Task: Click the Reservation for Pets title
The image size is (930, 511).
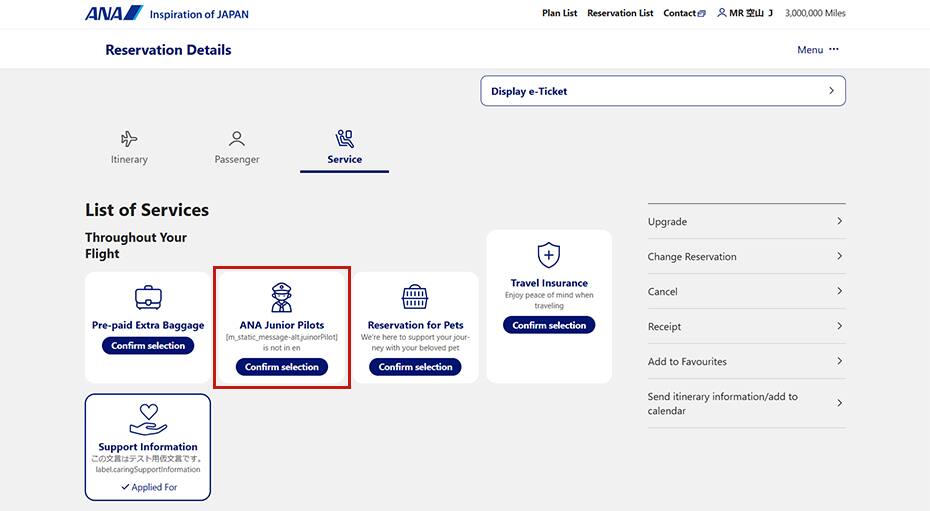Action: point(415,325)
